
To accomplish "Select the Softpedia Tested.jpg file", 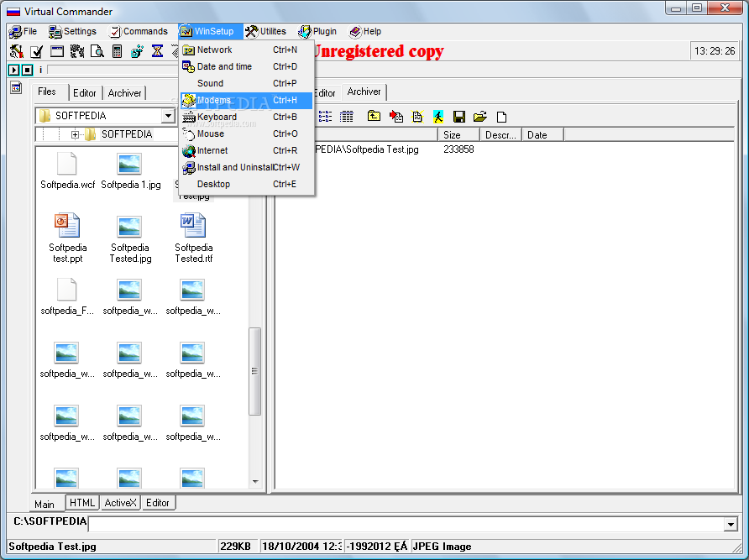I will click(130, 238).
